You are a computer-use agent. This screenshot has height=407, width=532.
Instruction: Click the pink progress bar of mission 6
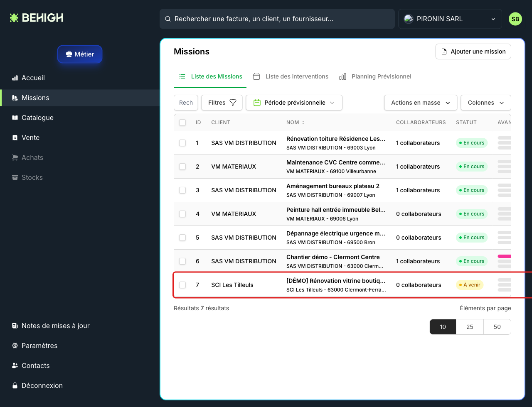[504, 256]
